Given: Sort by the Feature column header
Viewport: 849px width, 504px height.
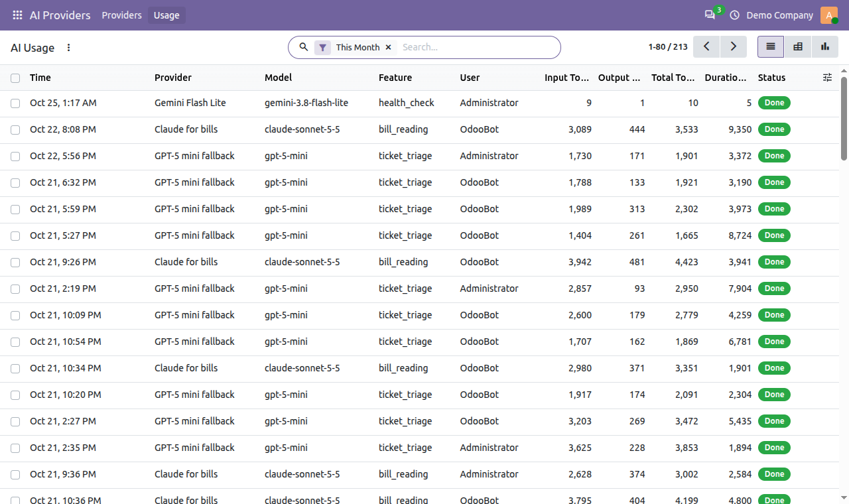Looking at the screenshot, I should (395, 78).
